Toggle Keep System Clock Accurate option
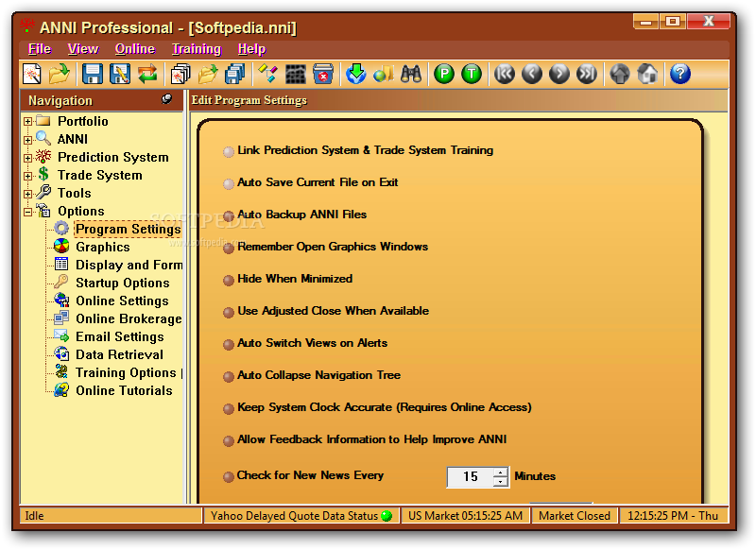The height and width of the screenshot is (550, 756). [x=229, y=409]
